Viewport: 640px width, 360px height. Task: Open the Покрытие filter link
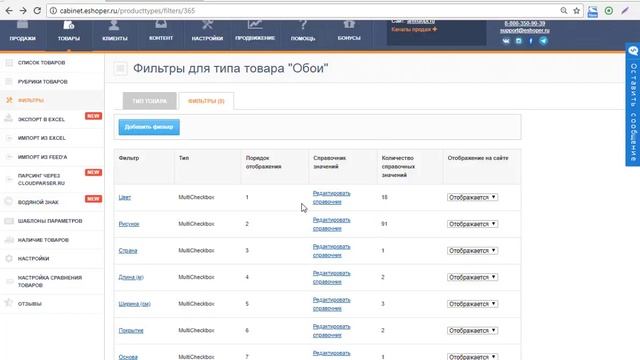tap(131, 331)
